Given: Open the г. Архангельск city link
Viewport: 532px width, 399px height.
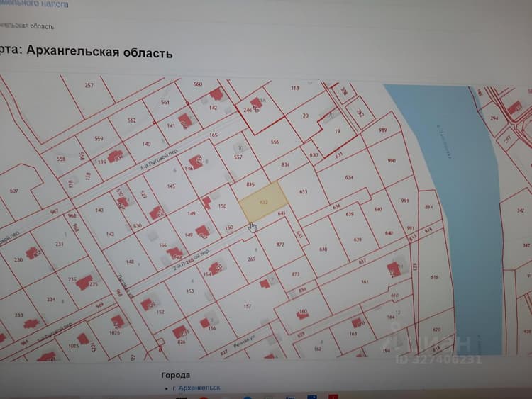Looking at the screenshot, I should click(196, 388).
